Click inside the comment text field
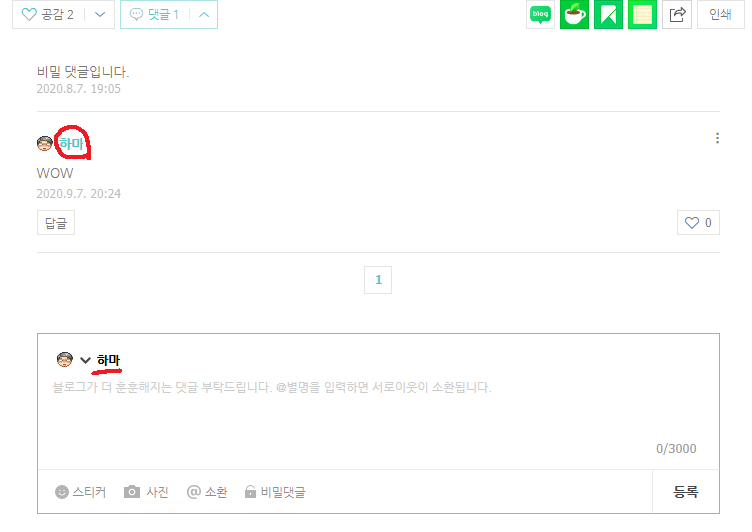 coord(378,413)
